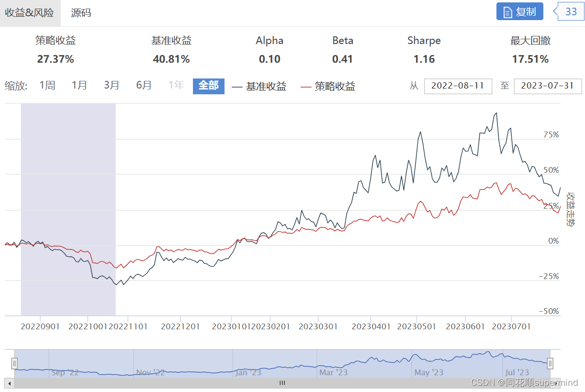Click the Beta value 0.41

coord(342,59)
